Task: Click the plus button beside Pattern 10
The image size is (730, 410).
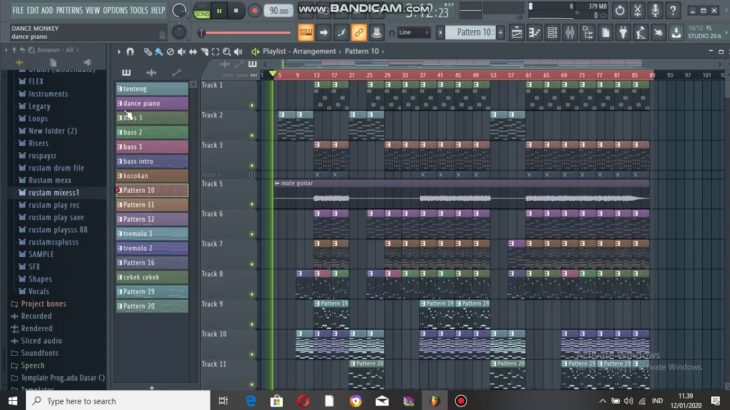Action: [500, 33]
